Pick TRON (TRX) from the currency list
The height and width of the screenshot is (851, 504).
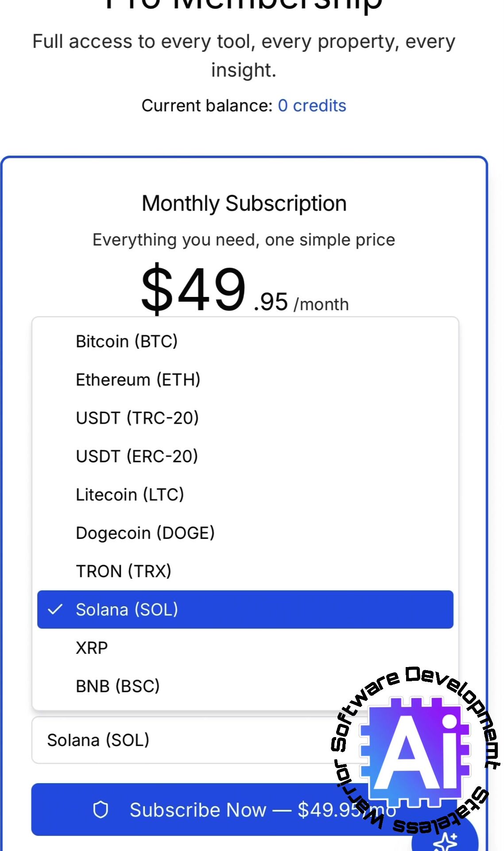124,571
